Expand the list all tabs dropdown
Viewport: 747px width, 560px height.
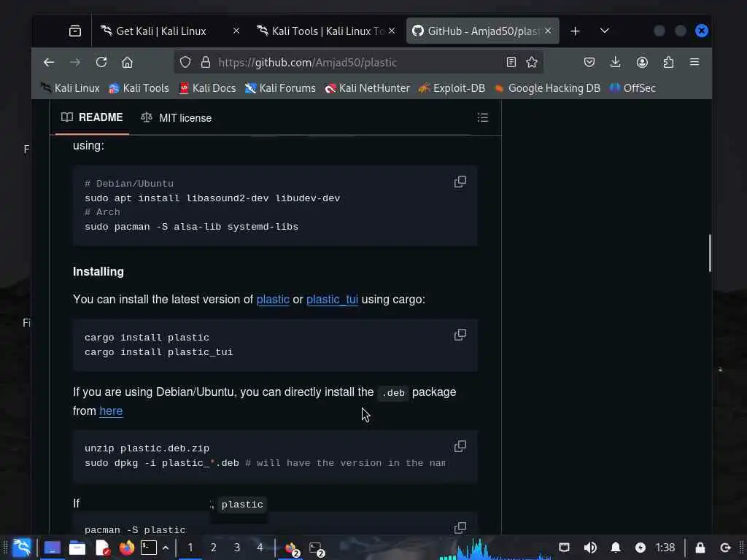(605, 31)
